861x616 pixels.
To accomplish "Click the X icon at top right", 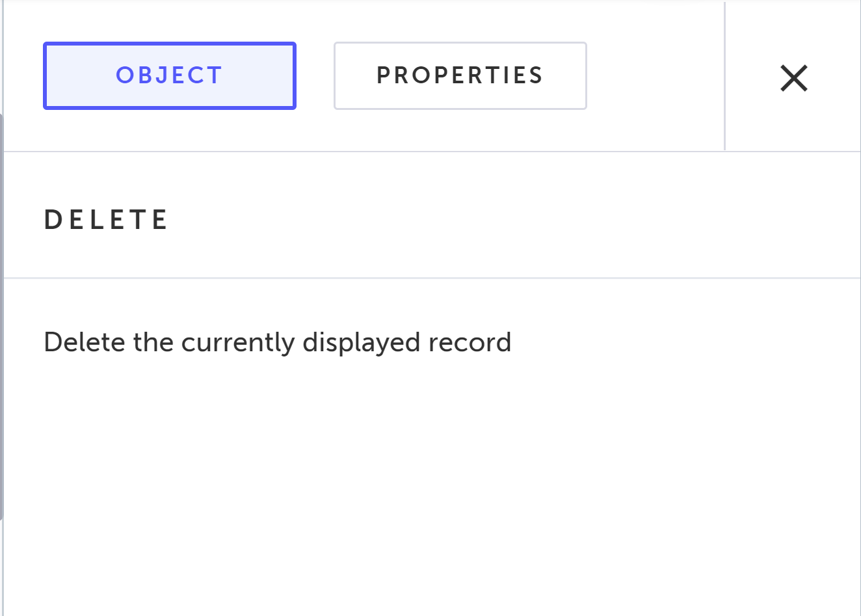I will 793,78.
